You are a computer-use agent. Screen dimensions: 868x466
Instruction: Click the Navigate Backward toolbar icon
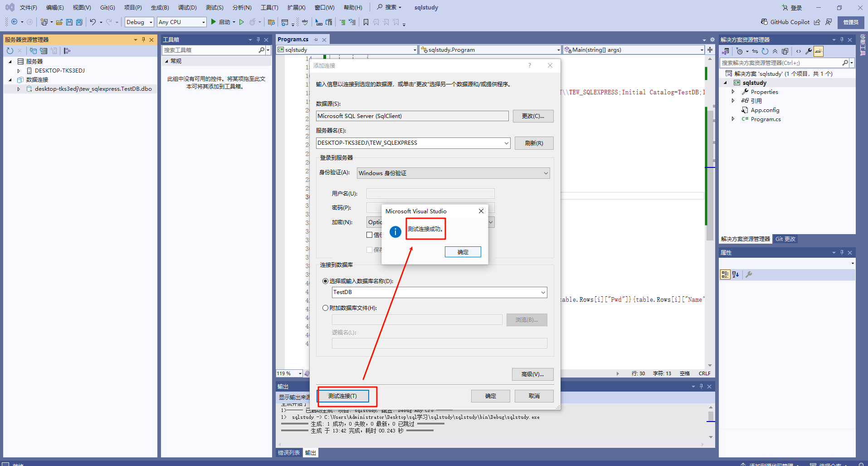tap(15, 22)
